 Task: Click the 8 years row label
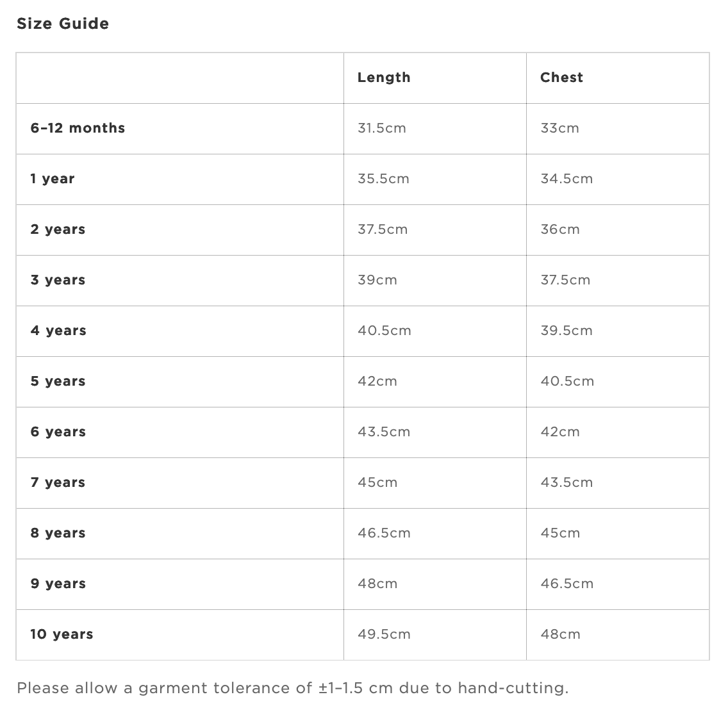tap(58, 533)
